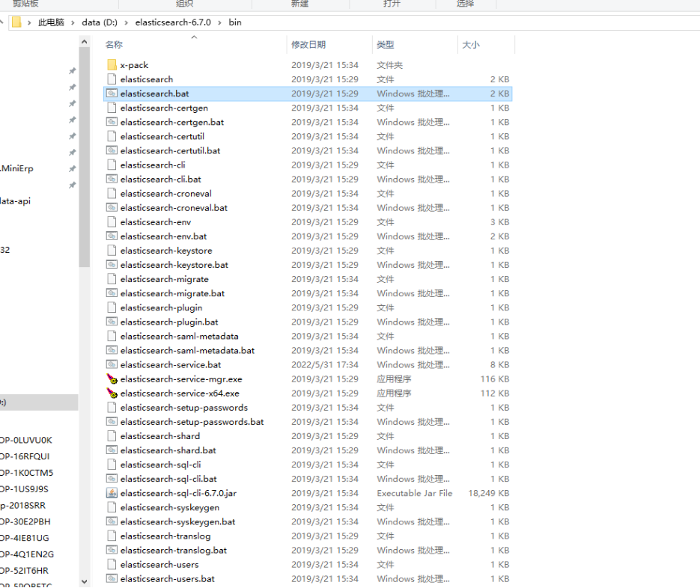Click the elasticsearch-croneval.bat icon
Viewport: 700px width, 588px height.
[112, 208]
